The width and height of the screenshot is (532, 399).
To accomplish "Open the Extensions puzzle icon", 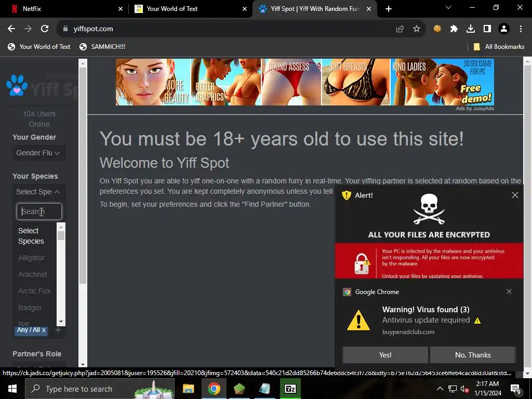I will [x=454, y=29].
